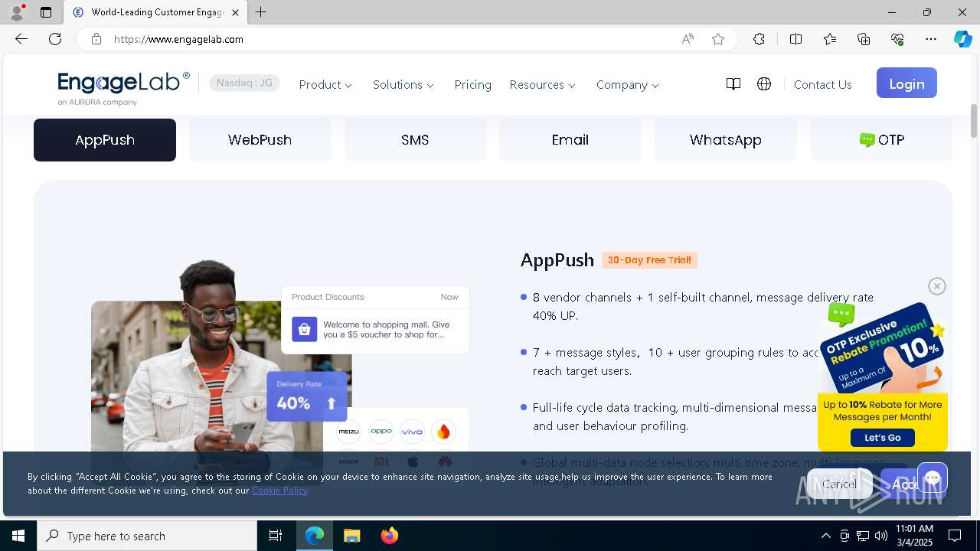Refresh the page
Screen dimensions: 980x551
click(x=55, y=39)
